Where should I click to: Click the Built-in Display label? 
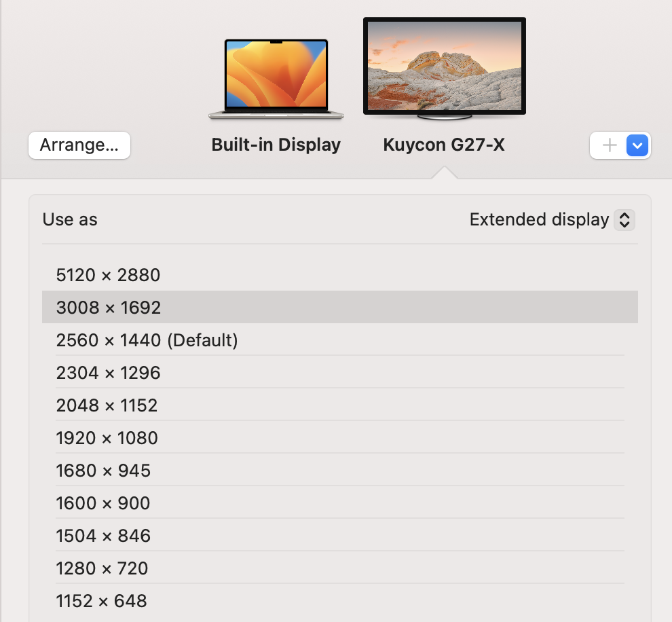pos(276,145)
